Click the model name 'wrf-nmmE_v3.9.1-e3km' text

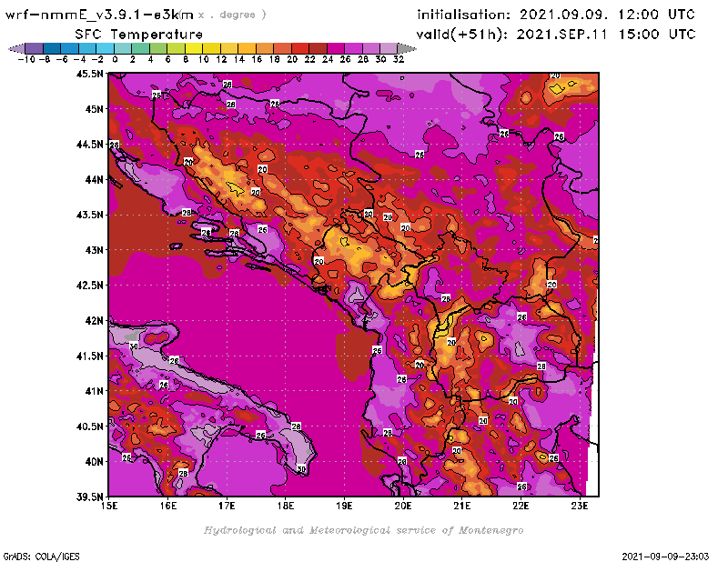(99, 15)
